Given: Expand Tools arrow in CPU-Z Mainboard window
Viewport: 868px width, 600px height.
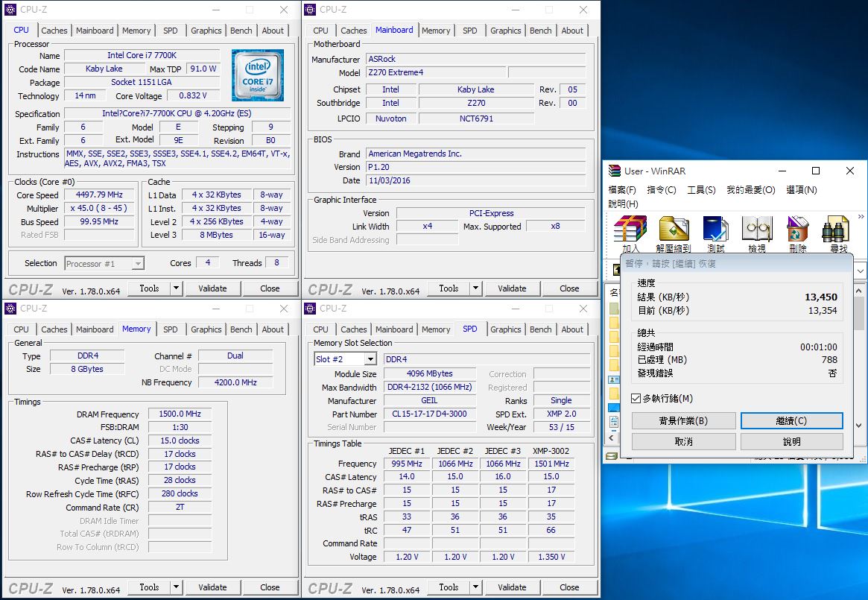Looking at the screenshot, I should coord(475,288).
